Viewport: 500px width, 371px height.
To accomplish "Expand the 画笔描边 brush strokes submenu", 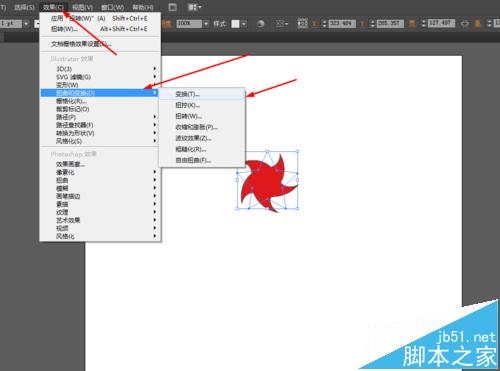I will (x=100, y=196).
